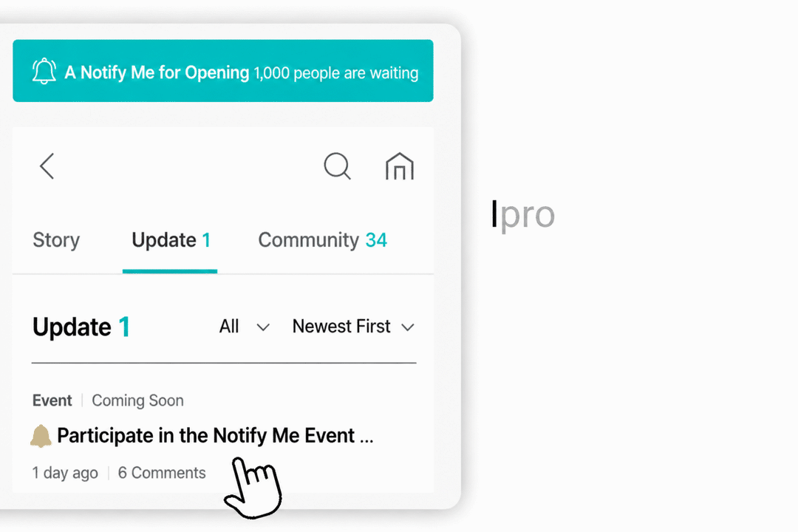Open the Newest First sort dropdown

353,327
